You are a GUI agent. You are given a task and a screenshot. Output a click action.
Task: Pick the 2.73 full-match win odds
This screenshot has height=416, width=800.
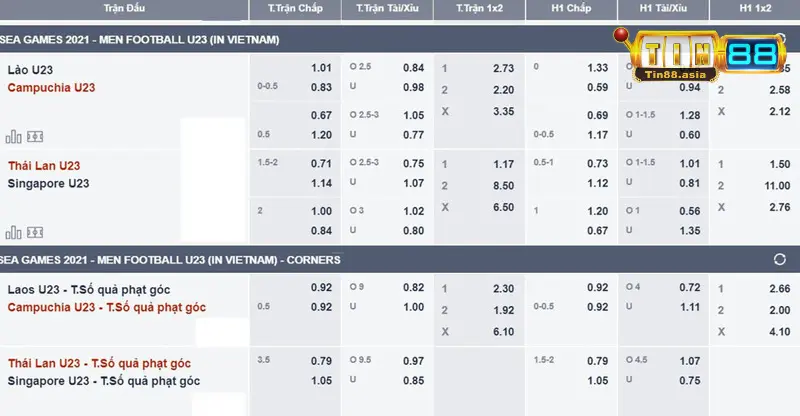tap(504, 68)
